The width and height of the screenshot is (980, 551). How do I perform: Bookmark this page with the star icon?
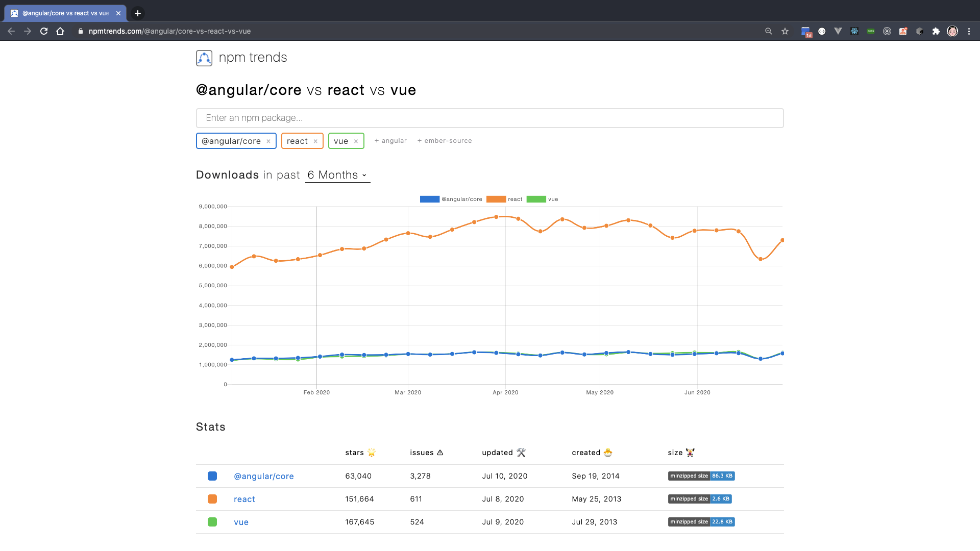[785, 31]
